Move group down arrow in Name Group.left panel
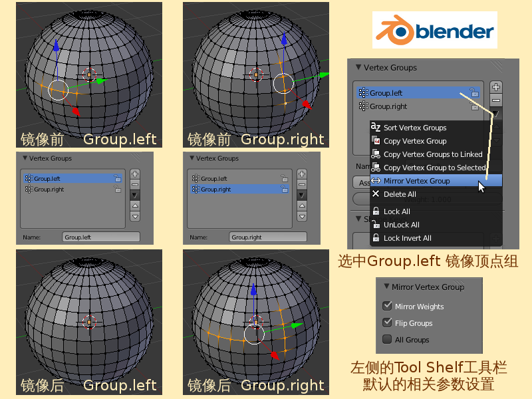Screen dimensions: 532x399 click(135, 217)
